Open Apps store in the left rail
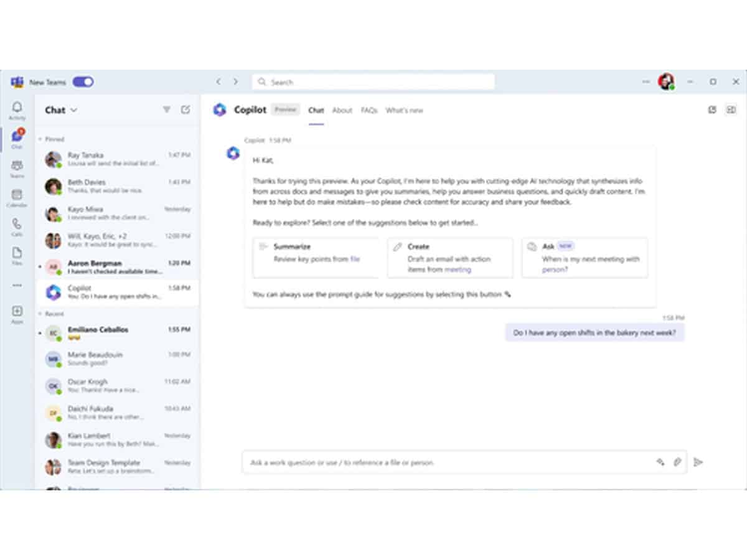The image size is (747, 560). point(17,314)
